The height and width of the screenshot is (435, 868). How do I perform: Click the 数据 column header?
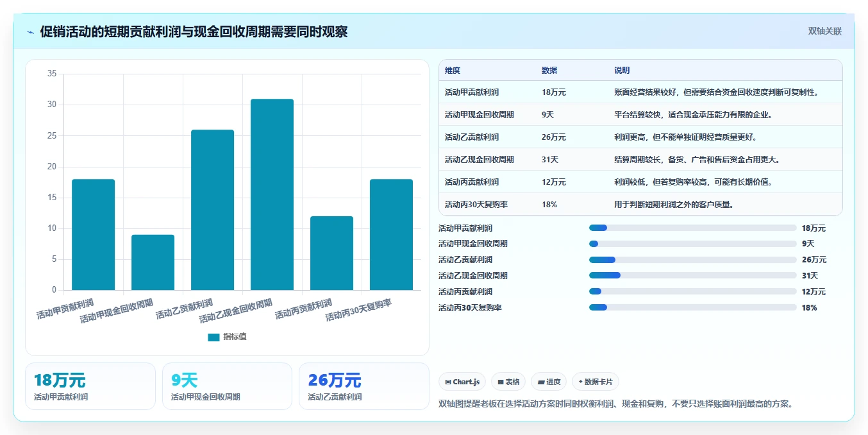549,71
